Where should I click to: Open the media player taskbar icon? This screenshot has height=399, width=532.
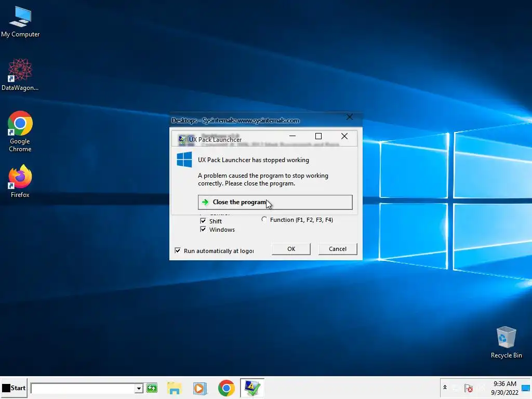200,388
